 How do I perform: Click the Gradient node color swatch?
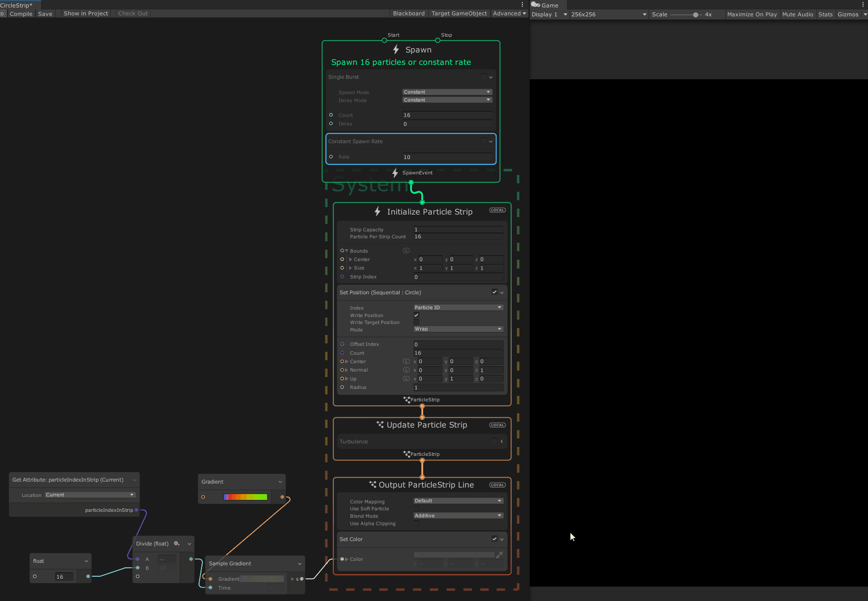(245, 497)
